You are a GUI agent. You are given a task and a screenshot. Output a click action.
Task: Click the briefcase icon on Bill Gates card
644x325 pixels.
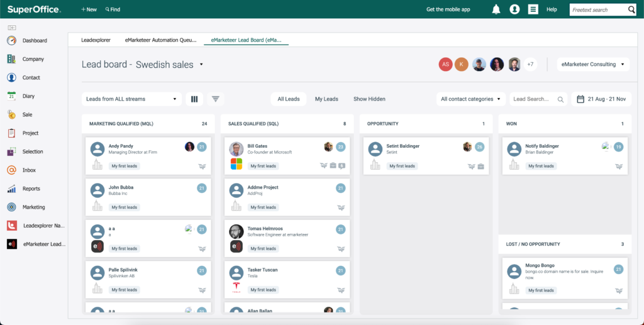tap(333, 166)
